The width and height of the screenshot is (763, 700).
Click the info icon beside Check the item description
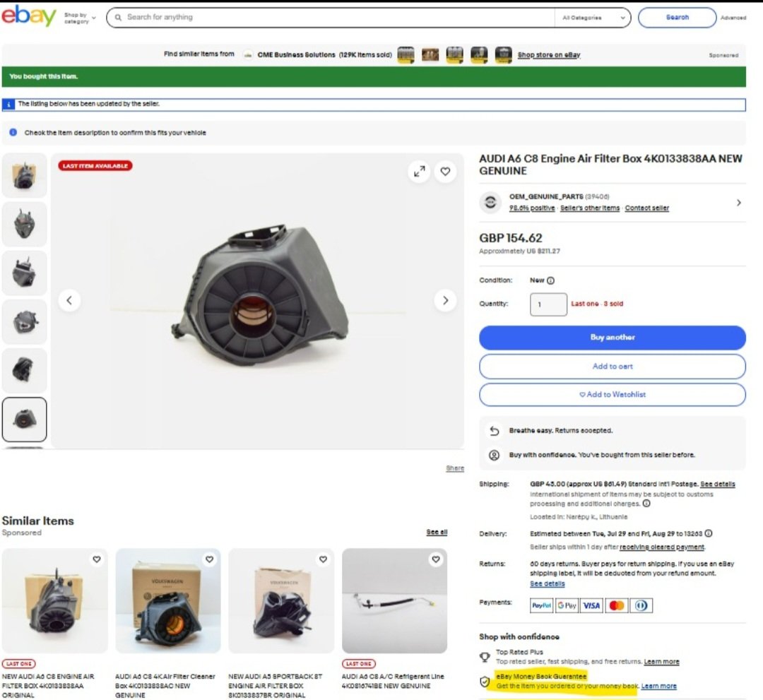point(13,132)
